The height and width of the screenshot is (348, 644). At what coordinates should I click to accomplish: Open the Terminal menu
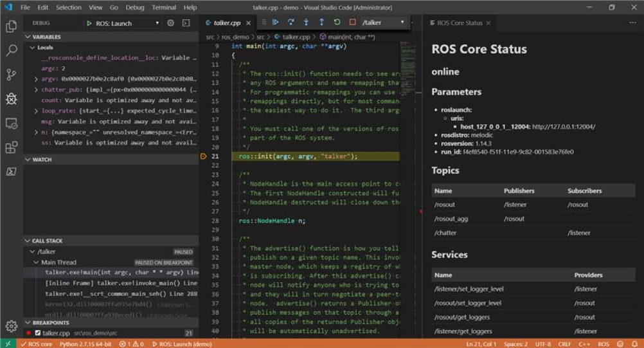coord(164,7)
